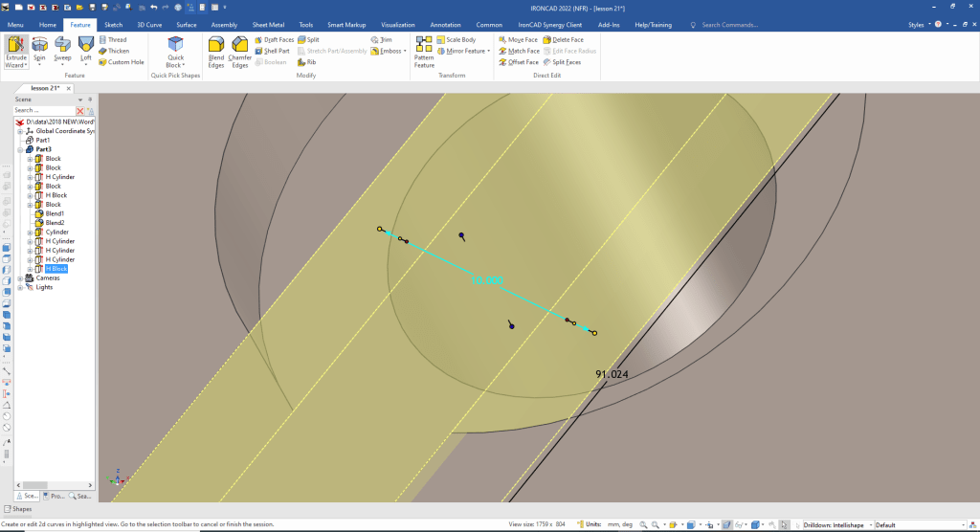This screenshot has height=532, width=980.
Task: Click the Move Face tool
Action: tap(518, 39)
